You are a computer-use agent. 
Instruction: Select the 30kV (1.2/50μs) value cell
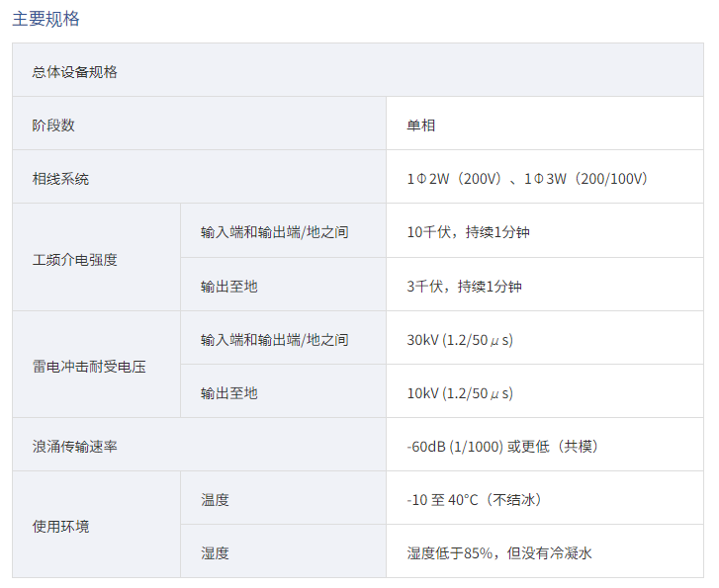tap(460, 340)
